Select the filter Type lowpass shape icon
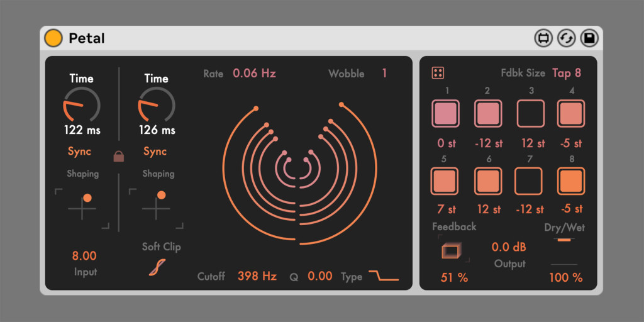The image size is (644, 322). click(384, 276)
